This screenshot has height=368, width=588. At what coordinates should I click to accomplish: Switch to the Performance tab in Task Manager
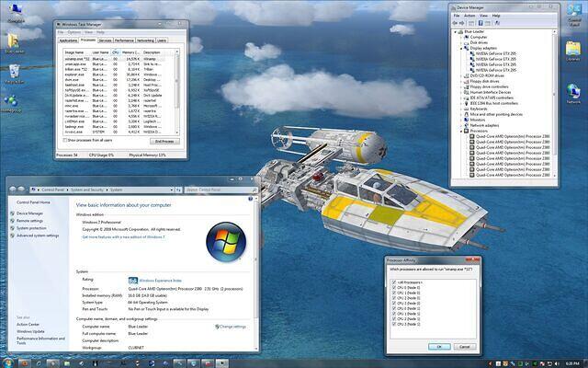coord(124,41)
